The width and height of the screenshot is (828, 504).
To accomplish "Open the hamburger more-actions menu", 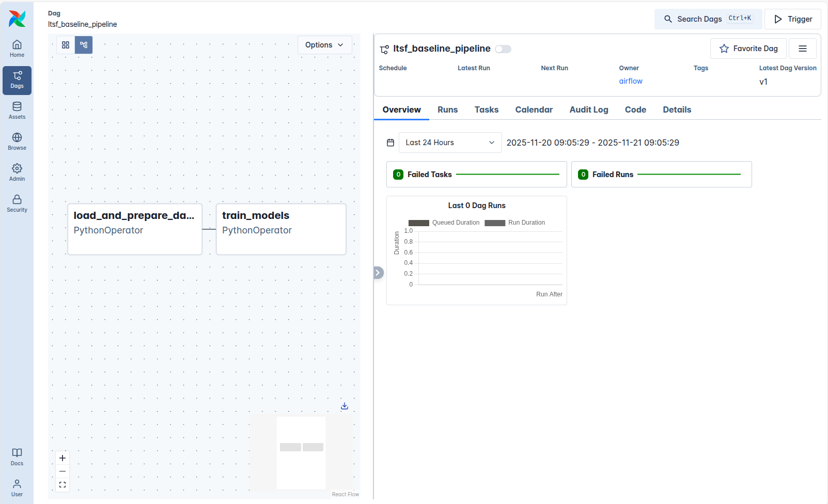I will pyautogui.click(x=803, y=49).
